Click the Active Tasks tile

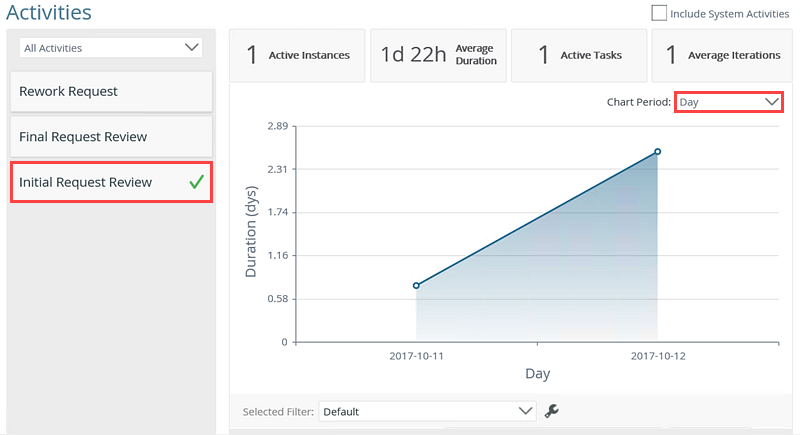click(578, 55)
